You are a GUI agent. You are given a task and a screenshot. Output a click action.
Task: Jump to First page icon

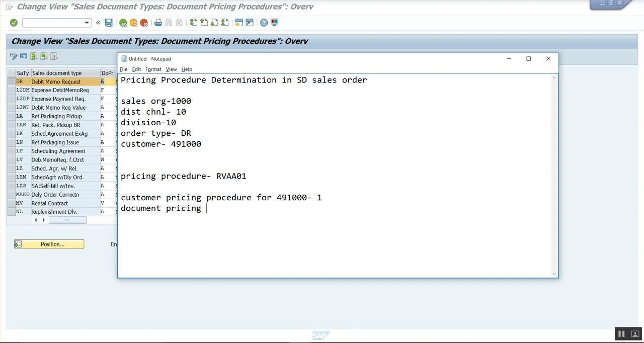pyautogui.click(x=193, y=23)
